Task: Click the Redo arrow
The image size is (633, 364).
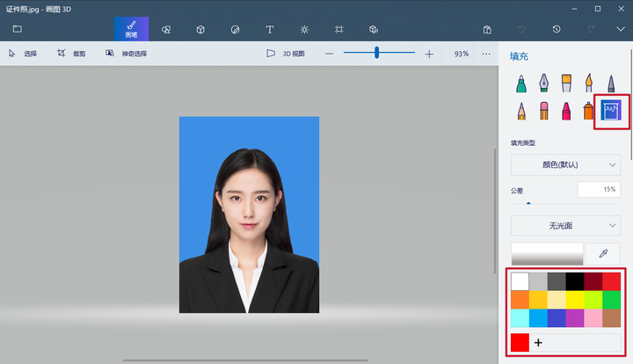Action: (591, 30)
